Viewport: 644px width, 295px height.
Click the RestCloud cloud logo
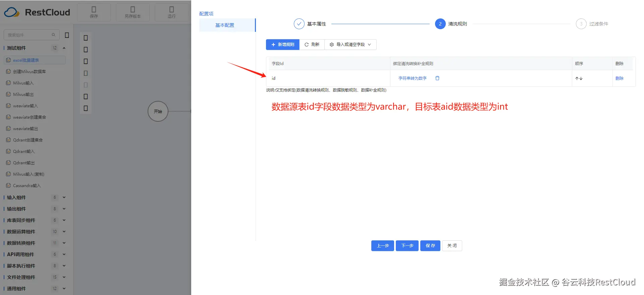[12, 12]
